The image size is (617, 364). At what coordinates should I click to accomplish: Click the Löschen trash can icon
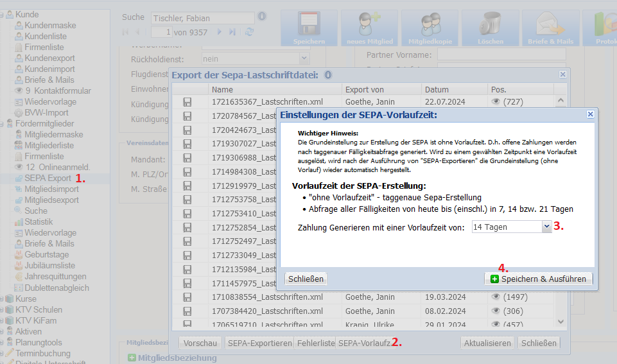(x=491, y=27)
